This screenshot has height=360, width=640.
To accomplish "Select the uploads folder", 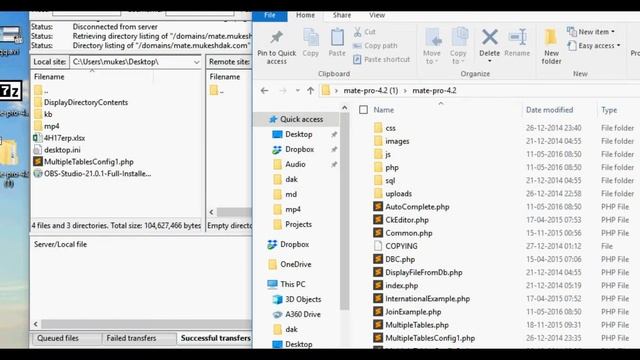I will click(x=393, y=193).
